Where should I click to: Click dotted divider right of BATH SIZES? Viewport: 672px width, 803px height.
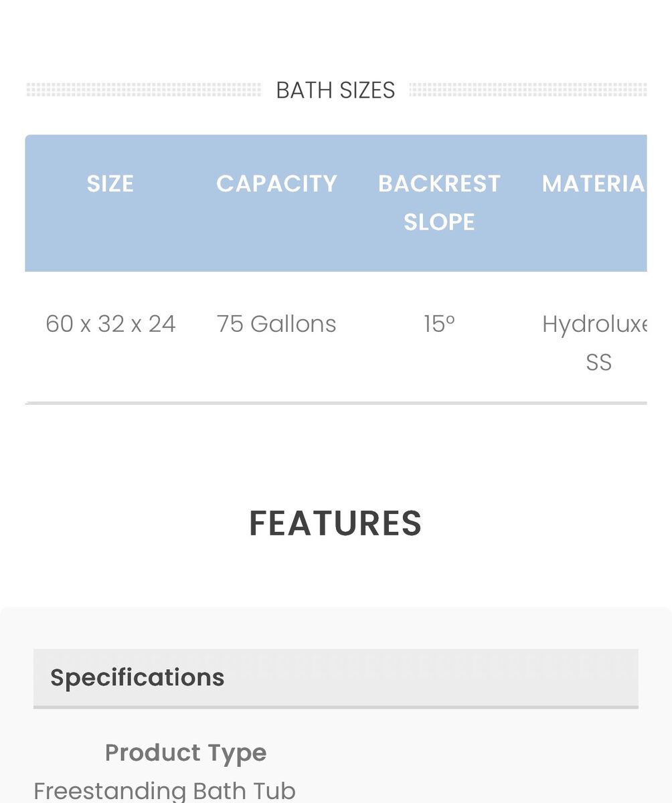point(527,90)
